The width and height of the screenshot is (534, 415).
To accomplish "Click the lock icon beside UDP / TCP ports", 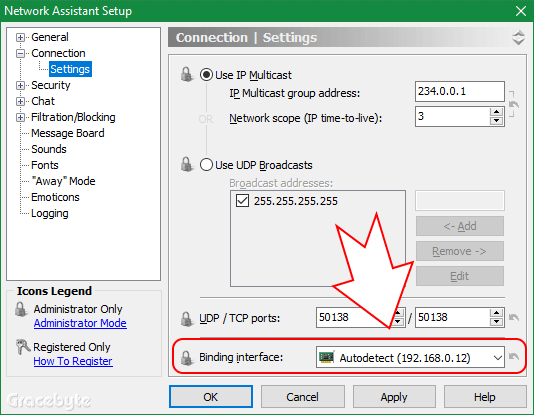I will tap(187, 319).
